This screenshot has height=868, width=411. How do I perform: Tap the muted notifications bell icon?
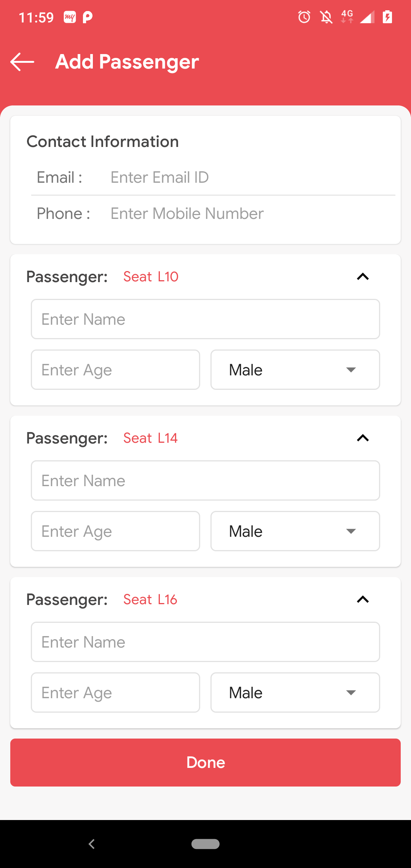pos(326,17)
